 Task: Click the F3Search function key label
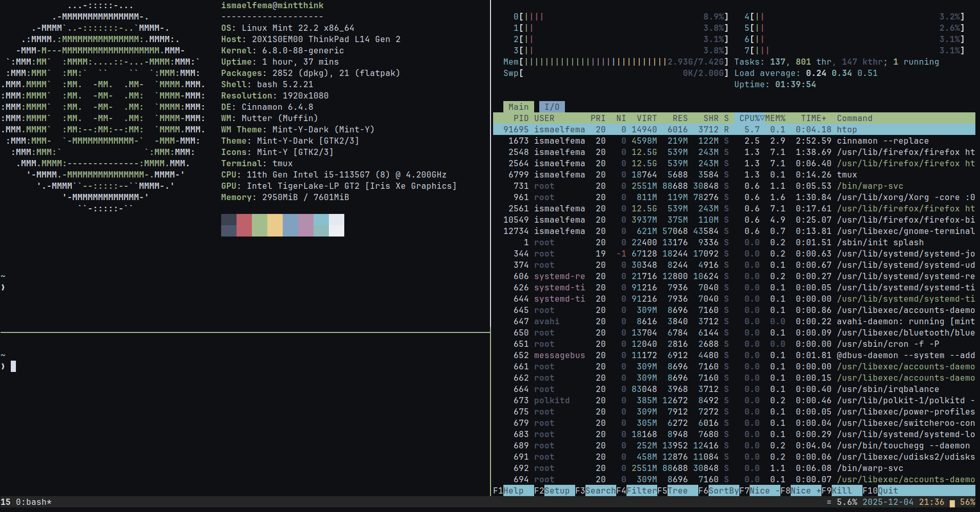coord(594,490)
